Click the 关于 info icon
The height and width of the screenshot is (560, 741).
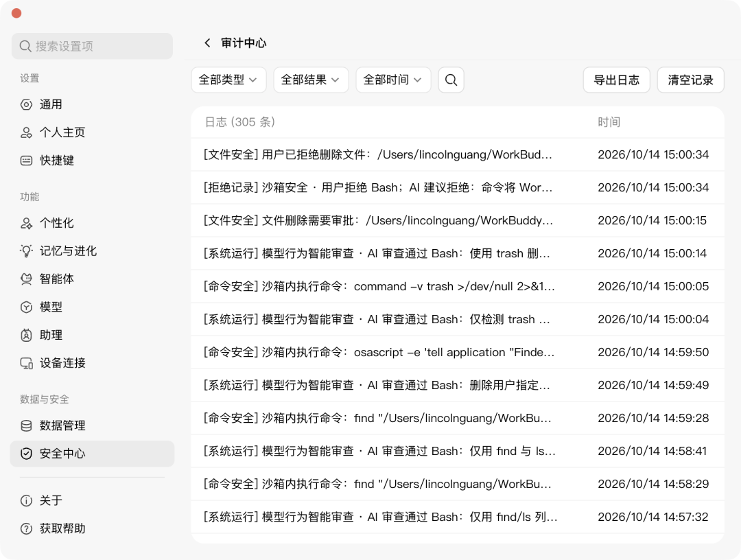click(27, 500)
